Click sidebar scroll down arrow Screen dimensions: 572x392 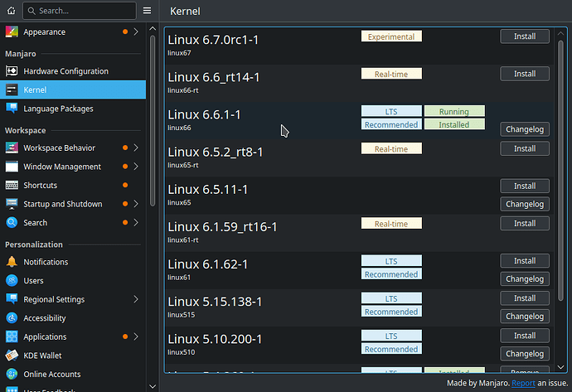[x=153, y=386]
